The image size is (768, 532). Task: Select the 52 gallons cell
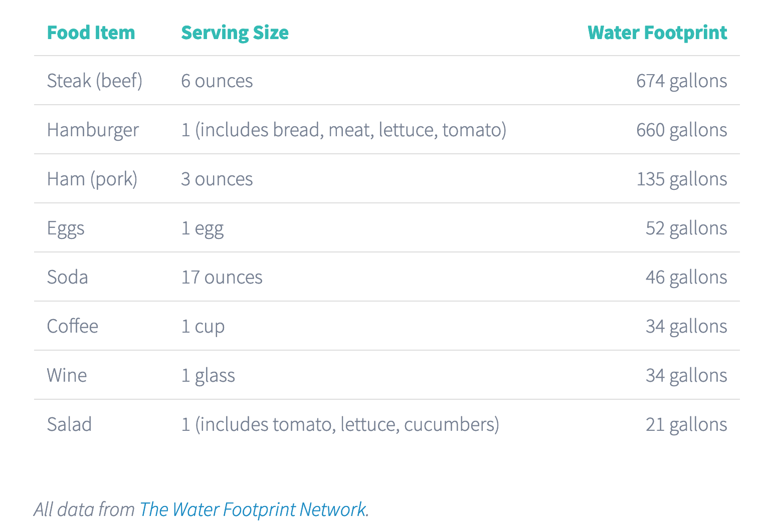(686, 228)
